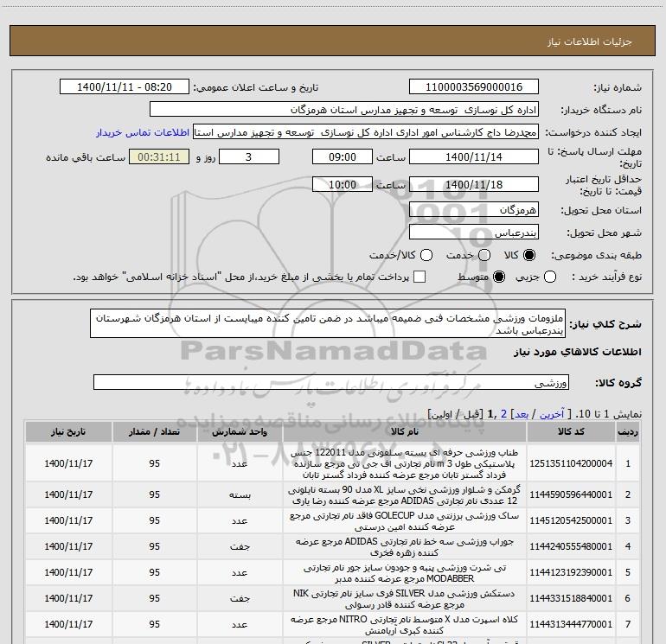Select the خدمت radio button

(484, 255)
